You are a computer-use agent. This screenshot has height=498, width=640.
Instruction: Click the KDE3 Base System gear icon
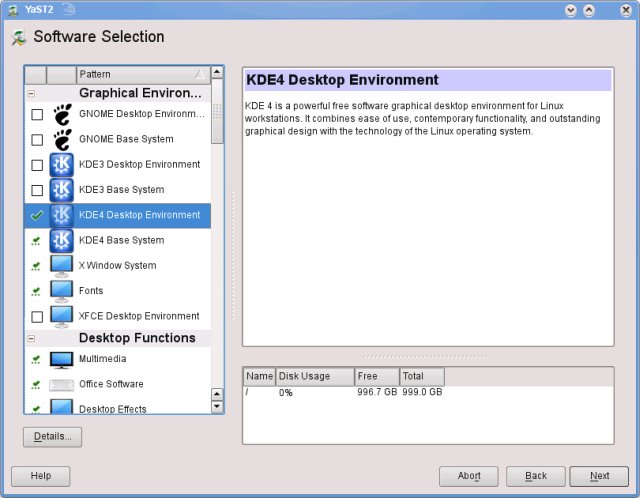point(62,190)
